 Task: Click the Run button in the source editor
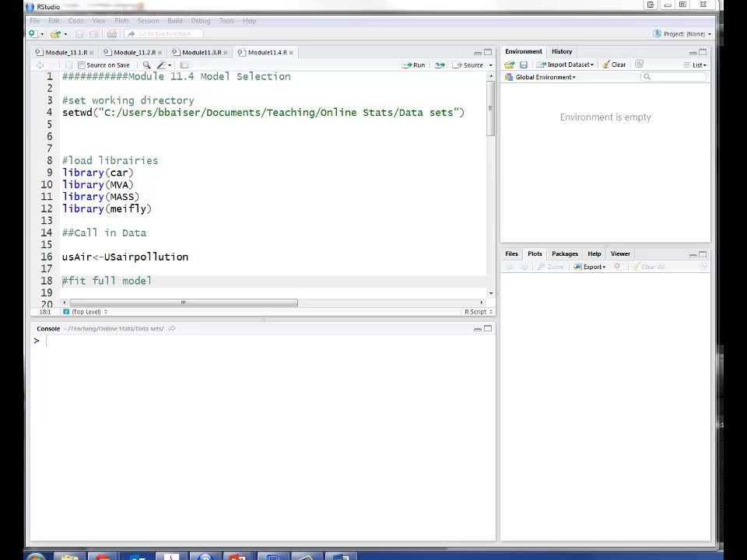tap(416, 65)
